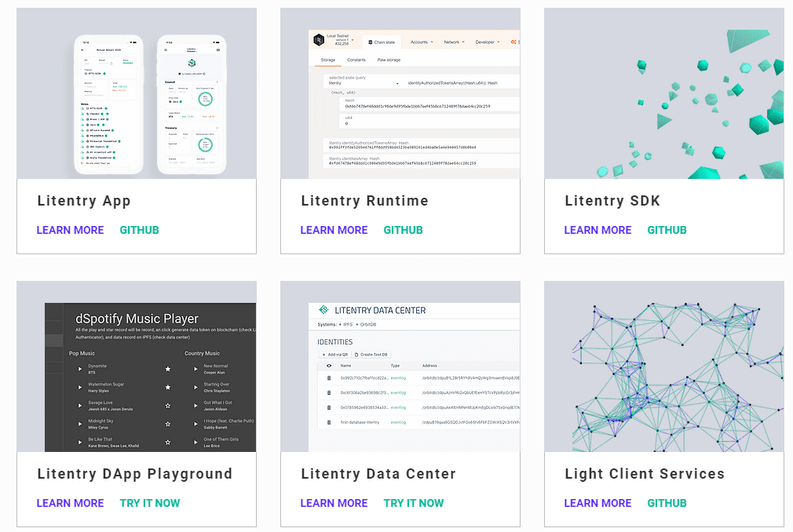Click the Pop Music heading in playlist
Screen dimensions: 793x532
pyautogui.click(x=82, y=354)
